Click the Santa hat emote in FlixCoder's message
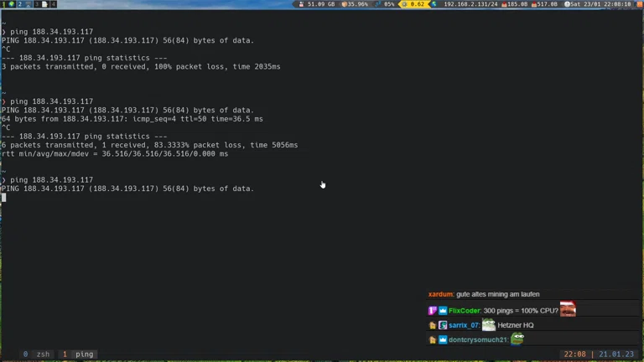This screenshot has width=644, height=362. tap(569, 309)
